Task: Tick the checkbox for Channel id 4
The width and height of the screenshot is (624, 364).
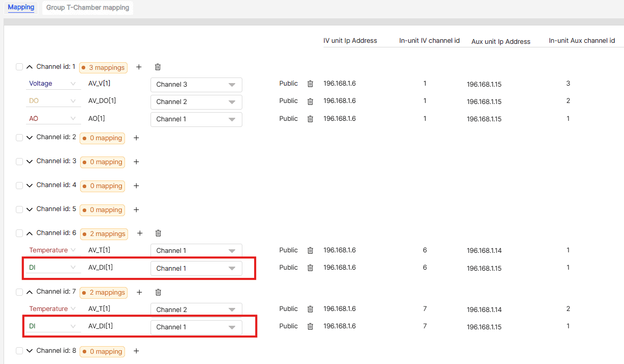Action: pyautogui.click(x=19, y=186)
